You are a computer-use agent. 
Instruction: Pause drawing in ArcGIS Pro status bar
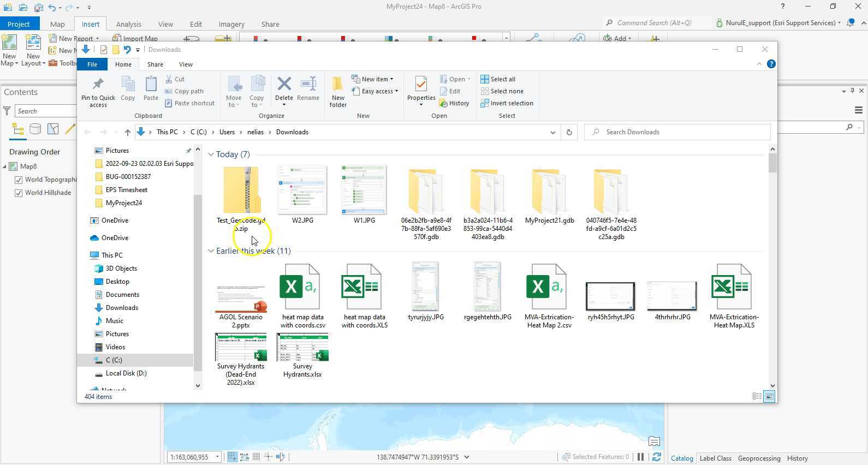coord(641,457)
